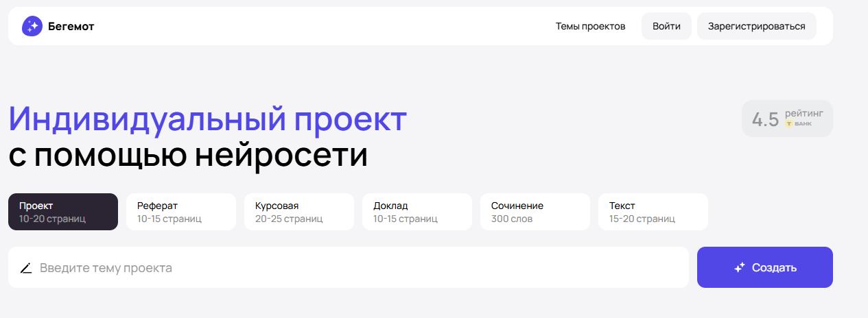The image size is (868, 318).
Task: Switch to the Реферат tab
Action: point(180,212)
